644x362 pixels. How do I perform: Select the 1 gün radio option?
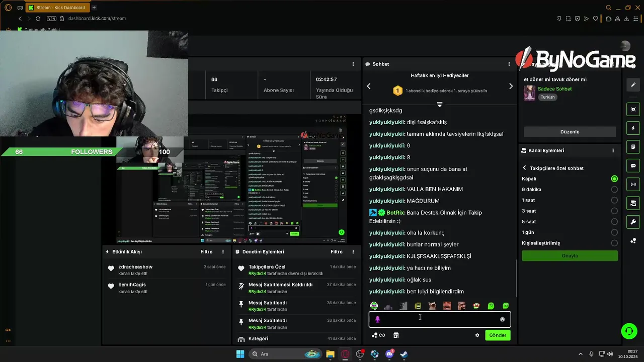tap(614, 232)
